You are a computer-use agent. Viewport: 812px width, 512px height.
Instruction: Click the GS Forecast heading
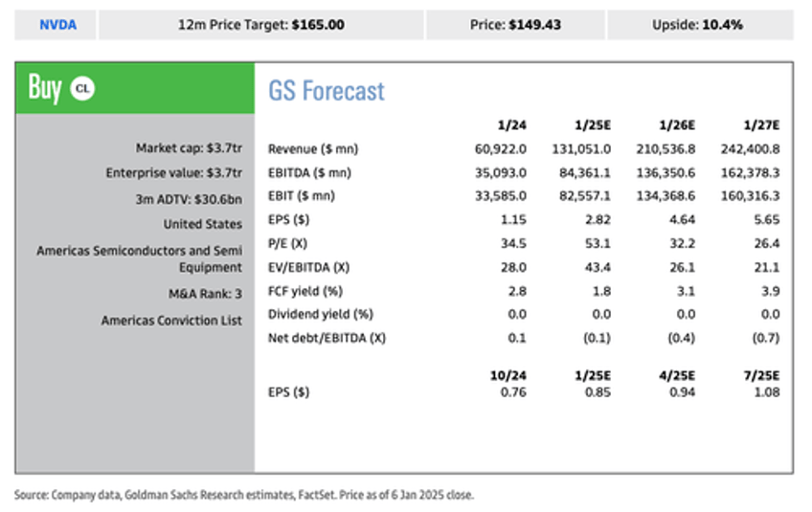pyautogui.click(x=327, y=91)
